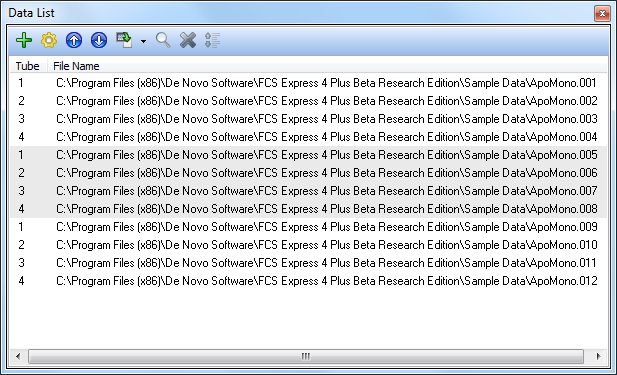This screenshot has width=617, height=375.
Task: Select the row ending ApoMono.009
Action: coord(308,227)
